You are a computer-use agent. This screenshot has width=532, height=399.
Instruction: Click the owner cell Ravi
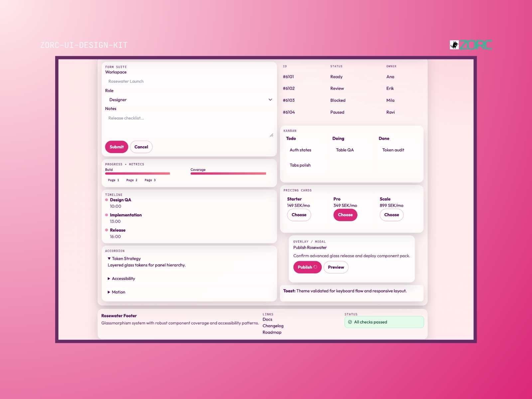pos(390,112)
